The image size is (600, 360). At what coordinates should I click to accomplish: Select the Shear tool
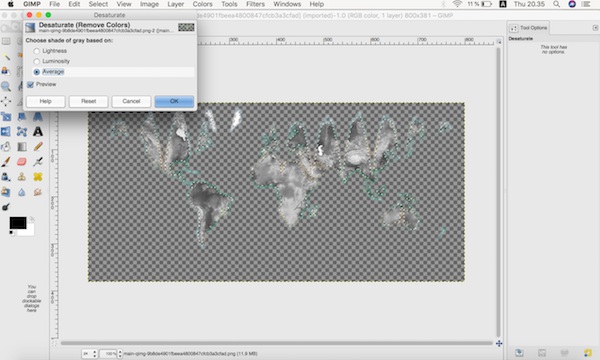pos(22,116)
